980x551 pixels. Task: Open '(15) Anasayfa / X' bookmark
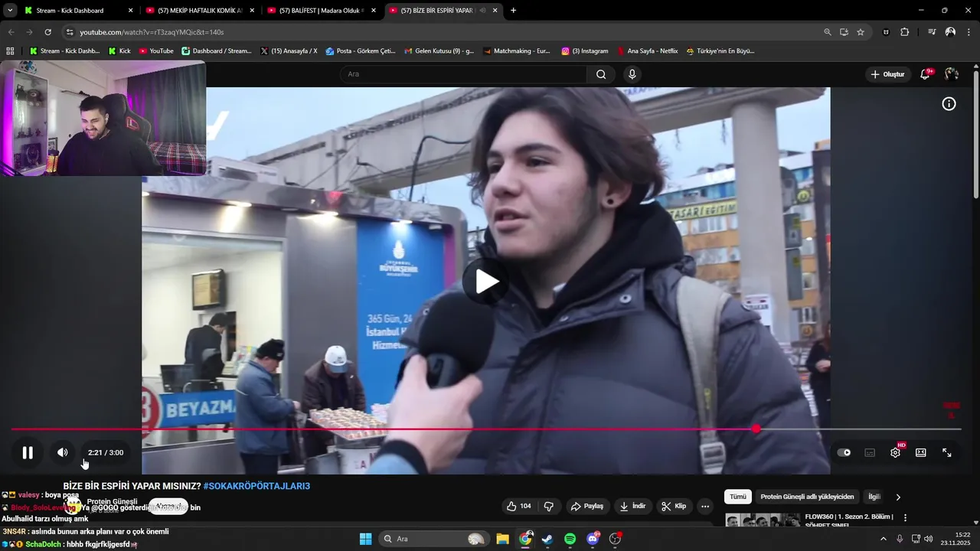tap(289, 51)
